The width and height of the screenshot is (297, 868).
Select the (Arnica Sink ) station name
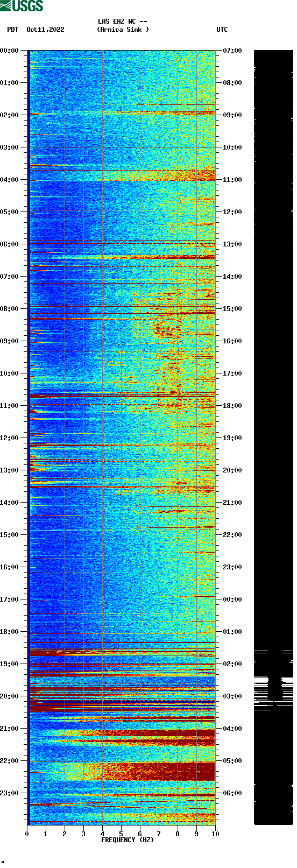click(123, 30)
